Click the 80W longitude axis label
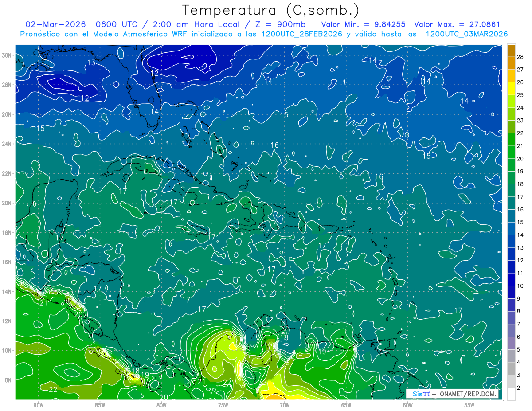 [161, 405]
